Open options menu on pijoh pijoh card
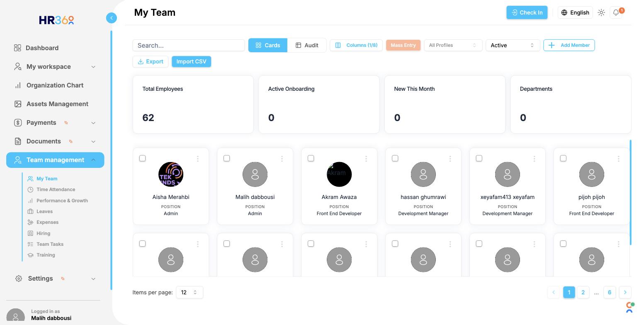This screenshot has width=644, height=325. [x=619, y=159]
